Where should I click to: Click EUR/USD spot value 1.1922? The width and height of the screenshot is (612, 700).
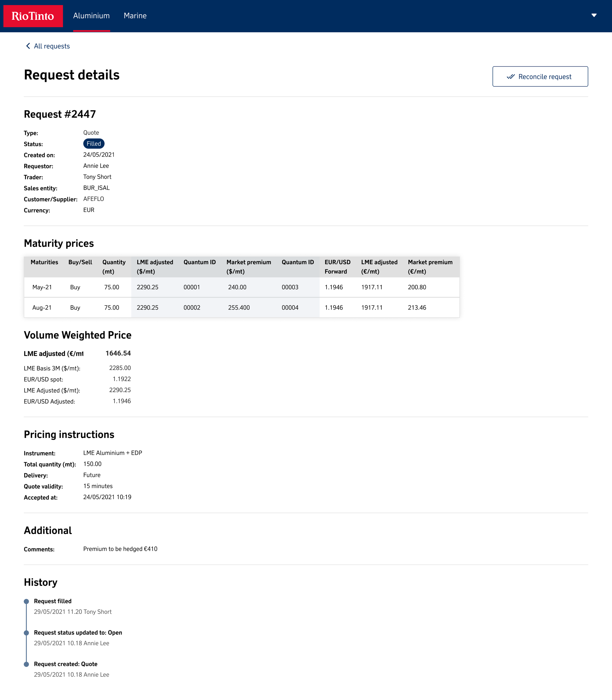coord(122,379)
